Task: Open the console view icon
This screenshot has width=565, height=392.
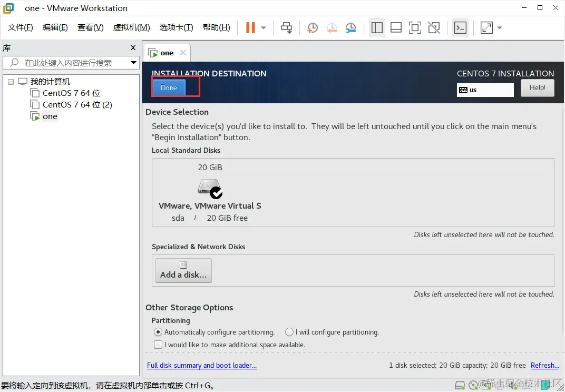Action: 460,28
